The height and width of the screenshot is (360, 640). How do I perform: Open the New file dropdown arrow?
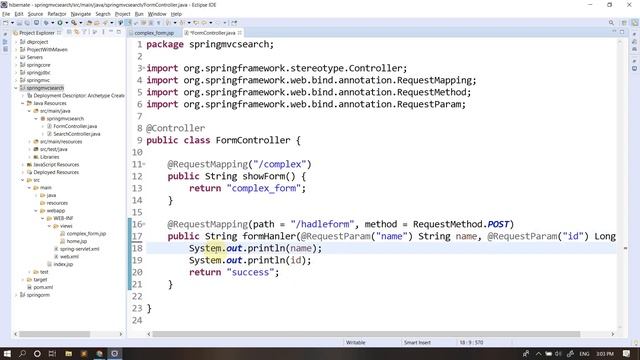[x=12, y=23]
